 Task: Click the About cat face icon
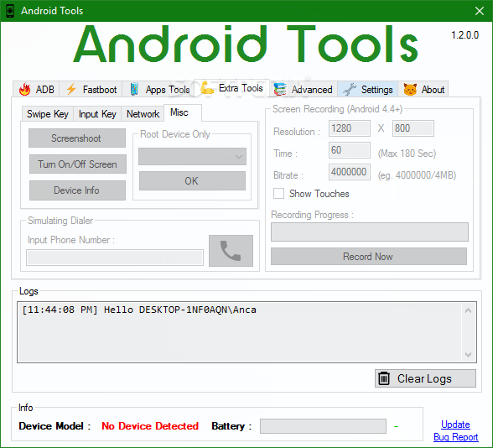[x=410, y=89]
